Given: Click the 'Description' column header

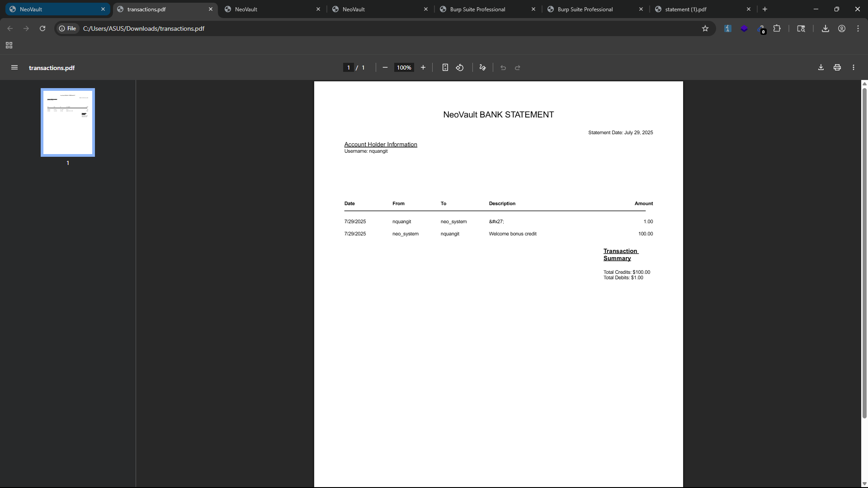Looking at the screenshot, I should tap(502, 204).
